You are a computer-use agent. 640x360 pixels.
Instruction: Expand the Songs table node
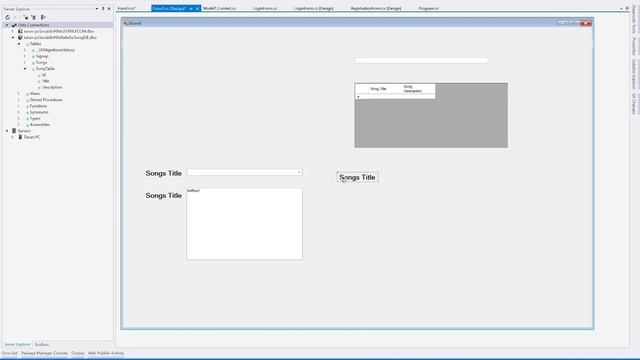click(x=25, y=62)
